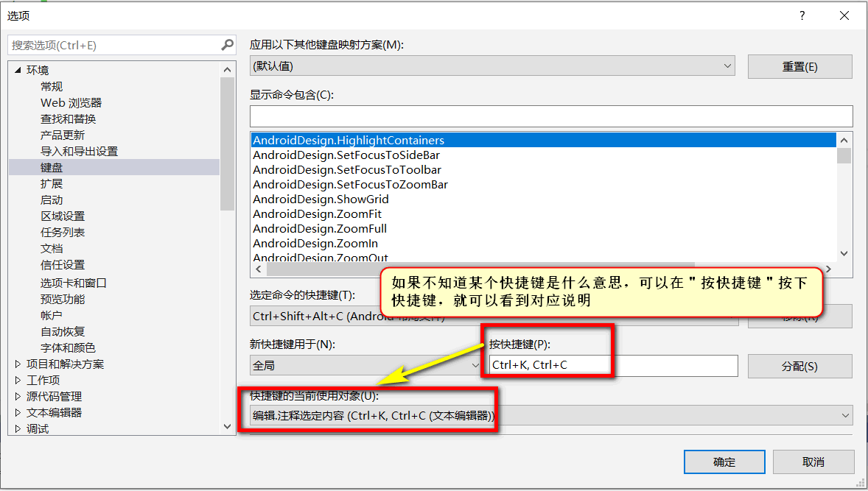Click tree panel scroll down arrow
This screenshot has height=491, width=868.
point(227,426)
